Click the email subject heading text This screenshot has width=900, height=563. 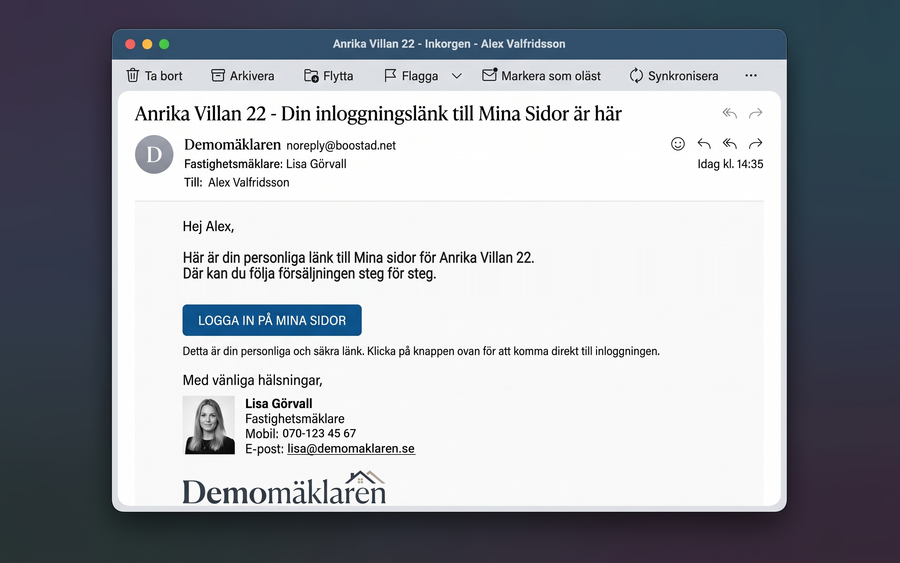pyautogui.click(x=378, y=114)
